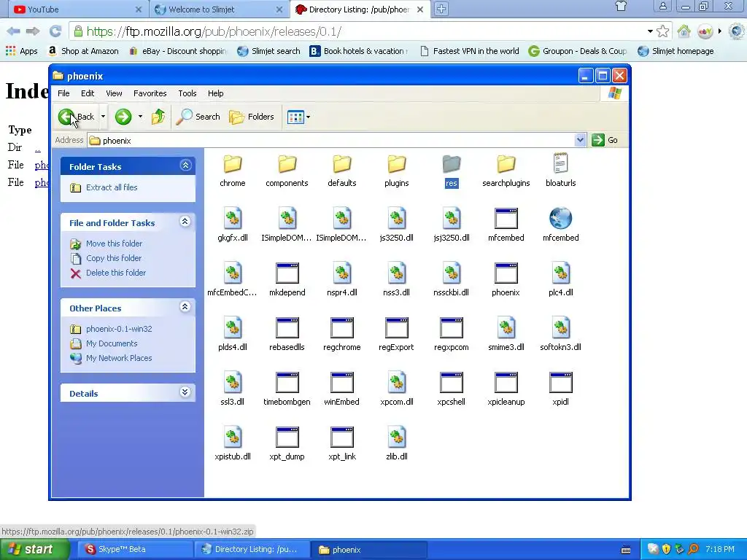This screenshot has height=560, width=747.
Task: Select the phoenix executable file
Action: [x=506, y=280]
